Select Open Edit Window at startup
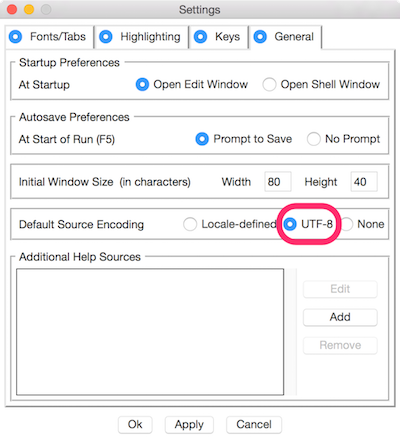The height and width of the screenshot is (444, 400). point(192,84)
